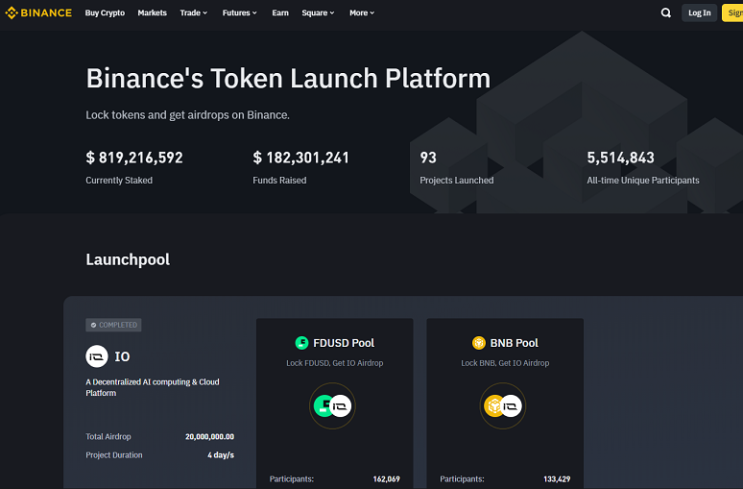Click the 5,514,843 participants value
The image size is (743, 489).
click(620, 157)
